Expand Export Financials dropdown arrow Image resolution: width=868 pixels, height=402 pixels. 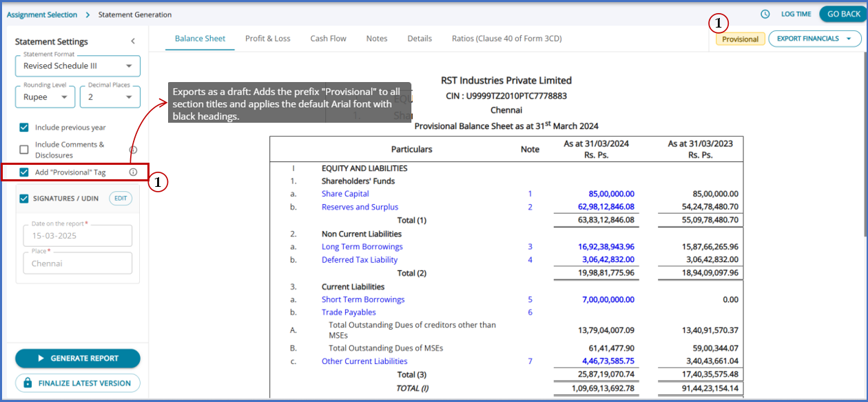[849, 39]
